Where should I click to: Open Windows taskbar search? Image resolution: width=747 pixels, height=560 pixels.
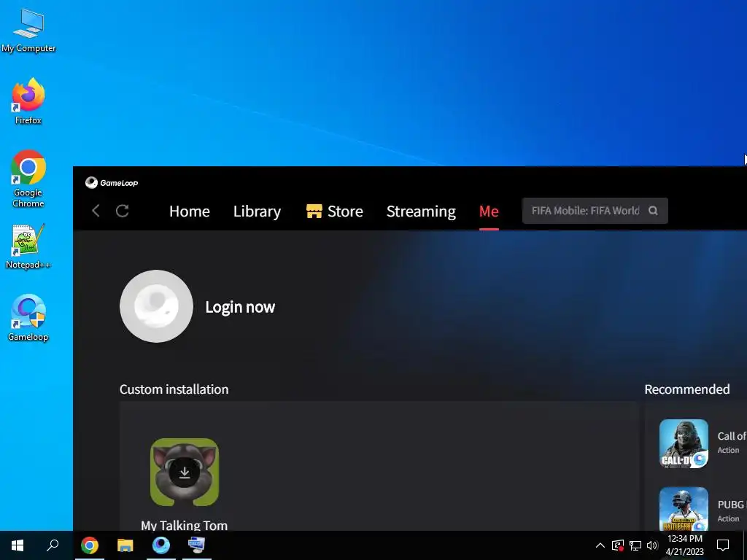[53, 545]
